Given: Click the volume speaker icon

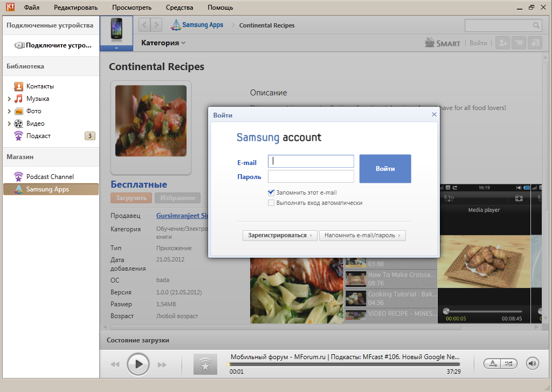Looking at the screenshot, I should 533,363.
